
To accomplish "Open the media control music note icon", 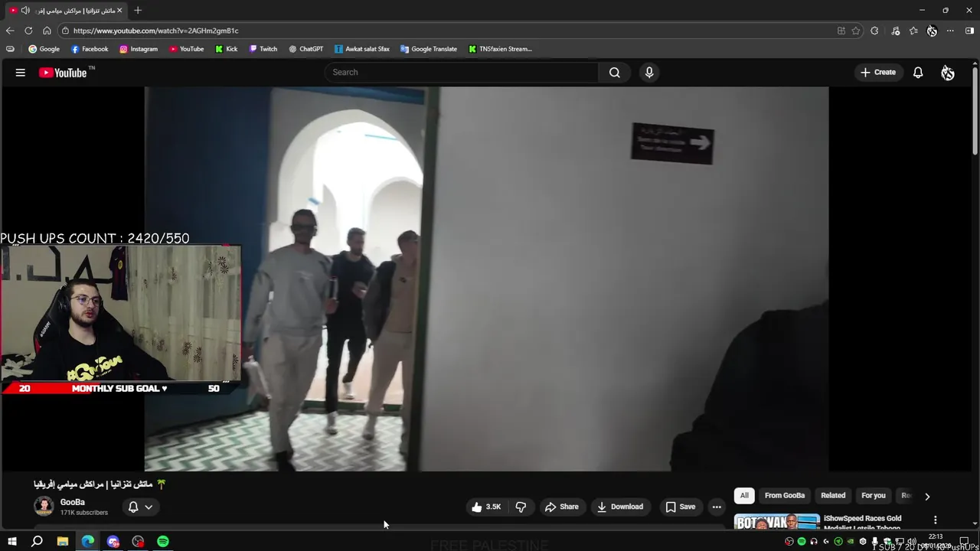I will pos(895,31).
